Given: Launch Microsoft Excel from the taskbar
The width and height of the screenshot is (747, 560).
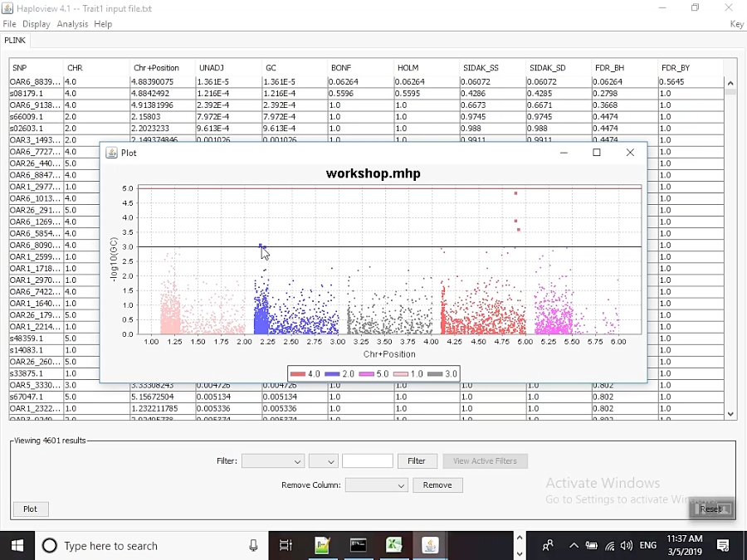Looking at the screenshot, I should coord(394,545).
